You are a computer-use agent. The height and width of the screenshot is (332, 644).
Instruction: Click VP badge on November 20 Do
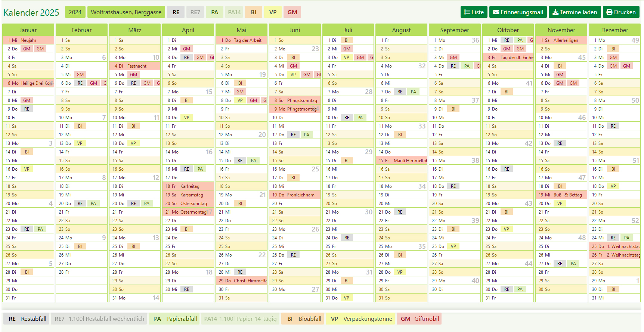(x=560, y=203)
